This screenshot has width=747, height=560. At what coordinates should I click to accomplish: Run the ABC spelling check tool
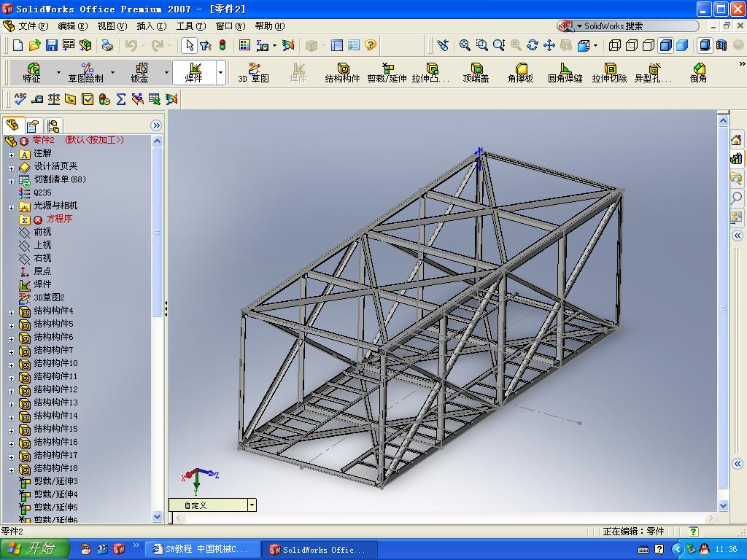pyautogui.click(x=20, y=99)
